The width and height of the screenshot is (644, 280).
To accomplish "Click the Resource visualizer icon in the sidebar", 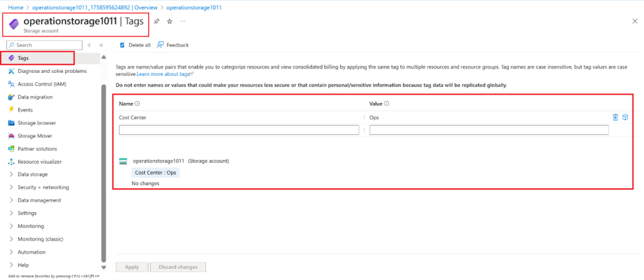I will click(11, 161).
